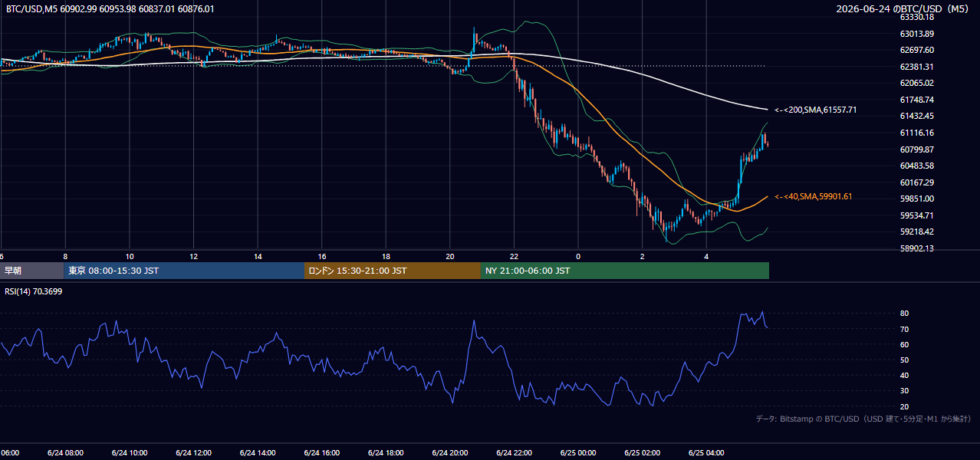Click price axis value 62381.31
980x460 pixels.
(x=916, y=67)
